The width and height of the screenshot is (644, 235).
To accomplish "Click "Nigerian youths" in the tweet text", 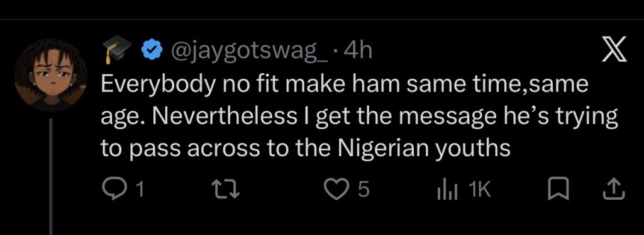I will coord(425,149).
